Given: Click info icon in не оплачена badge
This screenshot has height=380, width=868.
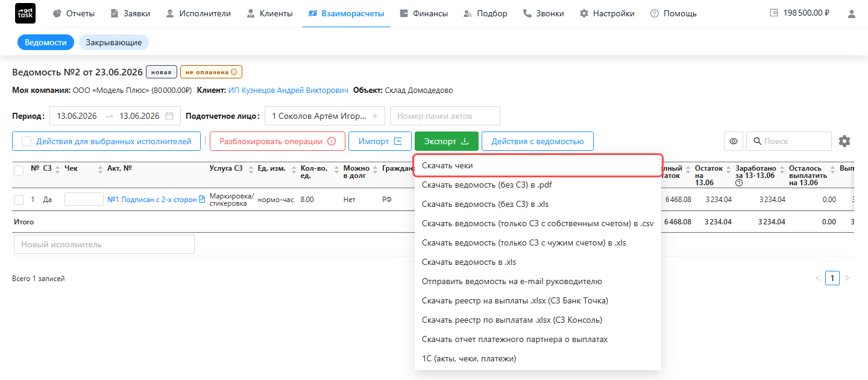Looking at the screenshot, I should pyautogui.click(x=234, y=72).
